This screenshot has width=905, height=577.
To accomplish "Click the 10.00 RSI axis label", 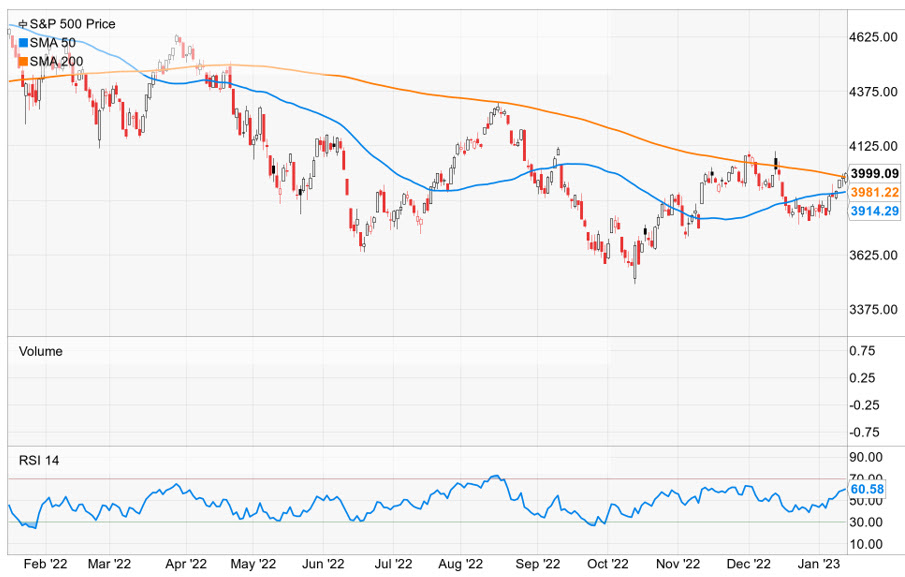I will [x=866, y=544].
